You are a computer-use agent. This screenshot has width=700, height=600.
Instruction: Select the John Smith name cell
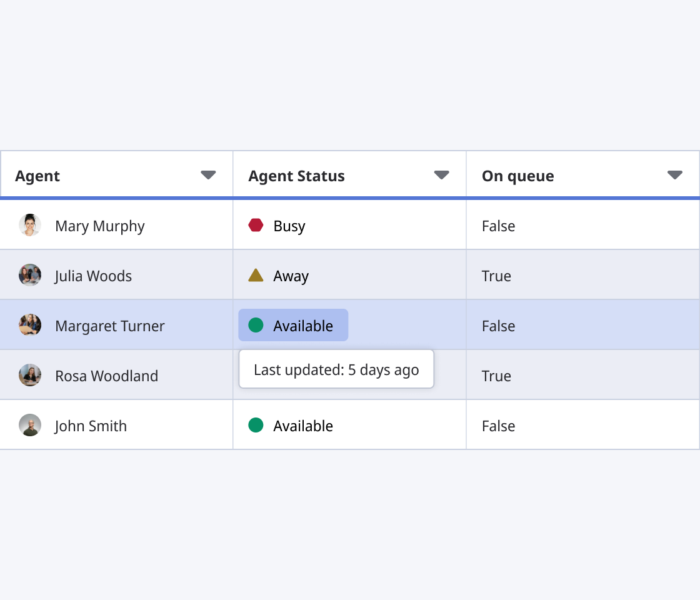(116, 424)
